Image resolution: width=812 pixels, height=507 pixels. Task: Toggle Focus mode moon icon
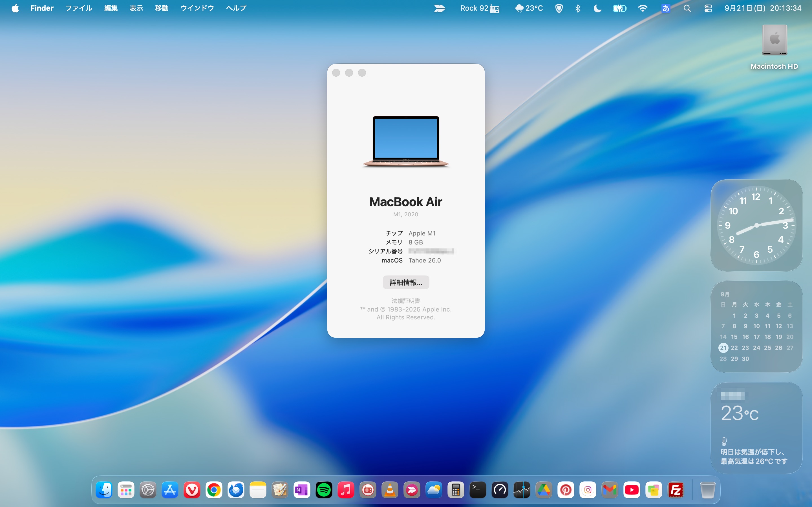tap(597, 8)
